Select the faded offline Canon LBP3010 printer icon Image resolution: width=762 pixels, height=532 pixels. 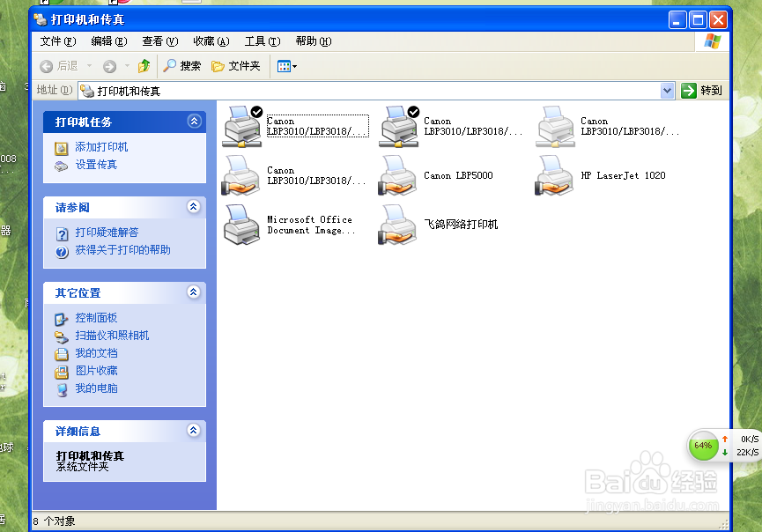[x=555, y=126]
